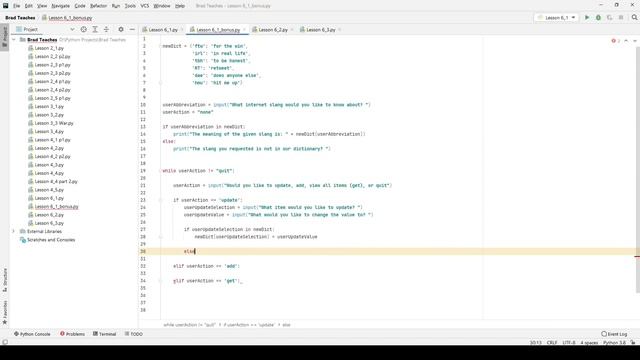640x360 pixels.
Task: Toggle fold marker at if userAction == 'update'
Action: pyautogui.click(x=160, y=200)
